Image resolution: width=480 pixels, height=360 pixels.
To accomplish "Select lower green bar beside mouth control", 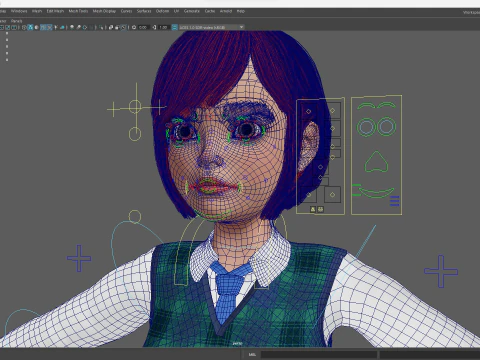I will 357,195.
